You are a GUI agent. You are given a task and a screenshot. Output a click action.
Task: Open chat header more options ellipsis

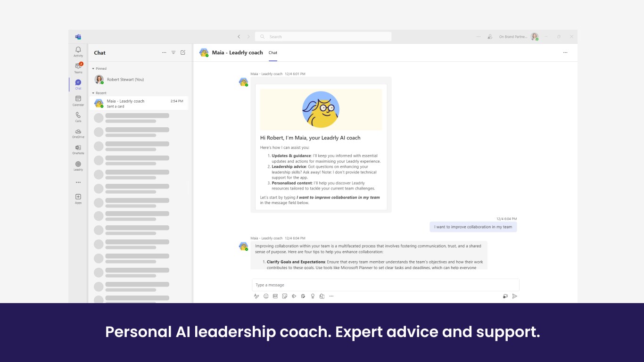(x=565, y=53)
